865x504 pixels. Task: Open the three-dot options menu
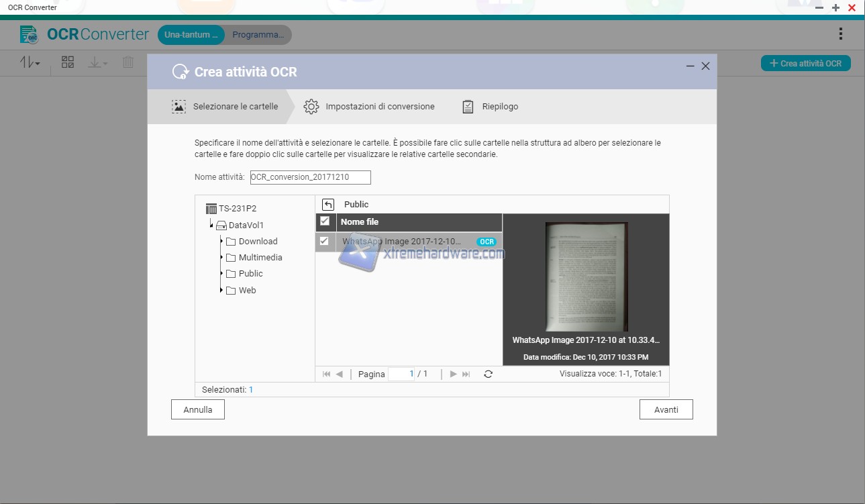pos(841,34)
